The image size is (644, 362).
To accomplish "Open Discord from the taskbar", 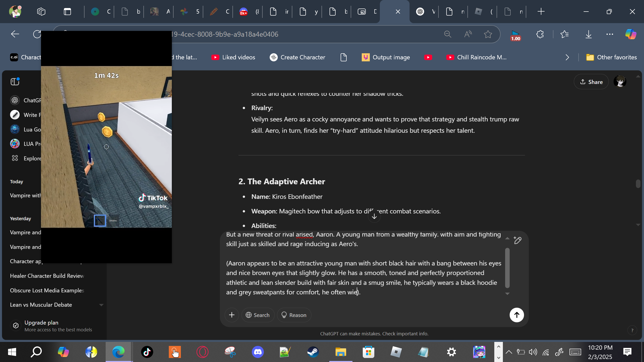I will (x=258, y=352).
